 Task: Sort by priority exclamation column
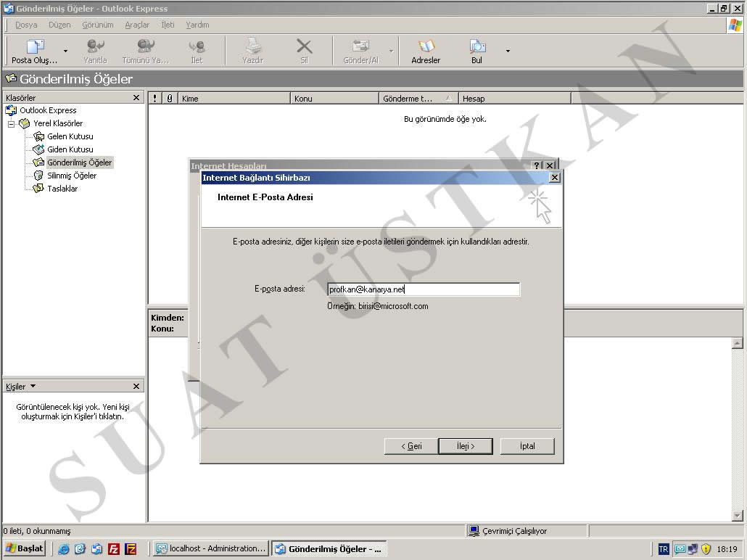point(154,98)
